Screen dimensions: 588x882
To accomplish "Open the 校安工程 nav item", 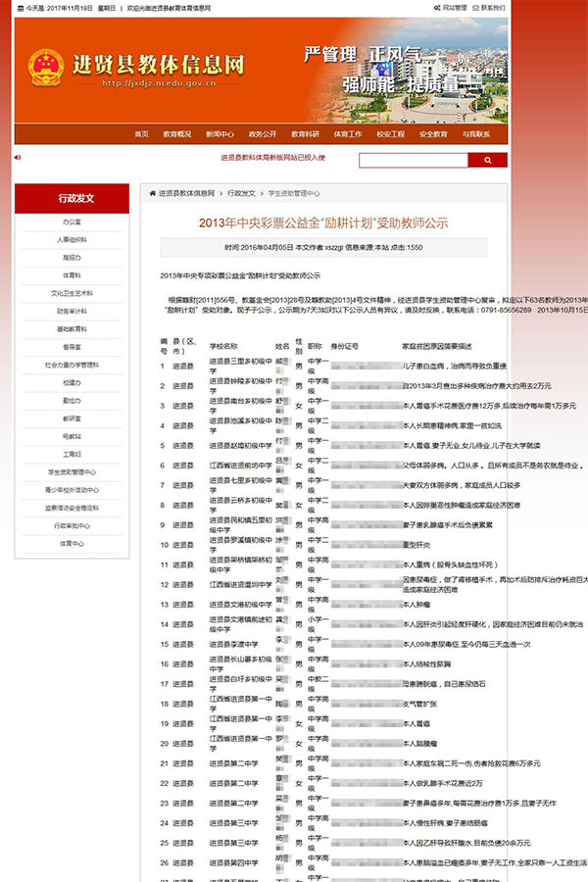I will [x=390, y=134].
